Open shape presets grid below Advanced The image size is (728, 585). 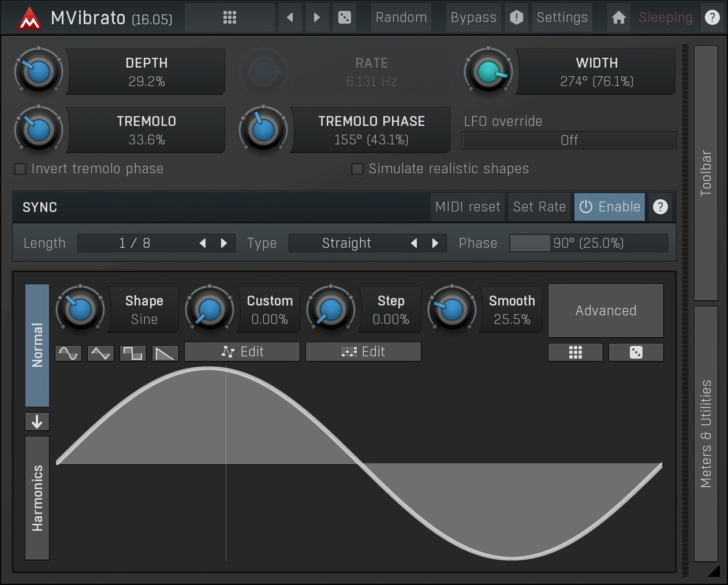click(576, 352)
